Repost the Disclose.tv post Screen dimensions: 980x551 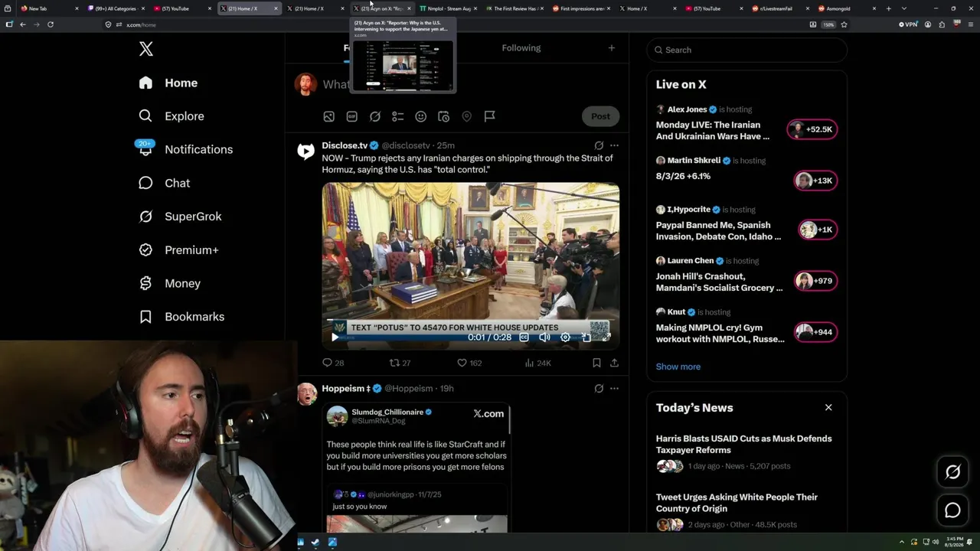point(400,363)
